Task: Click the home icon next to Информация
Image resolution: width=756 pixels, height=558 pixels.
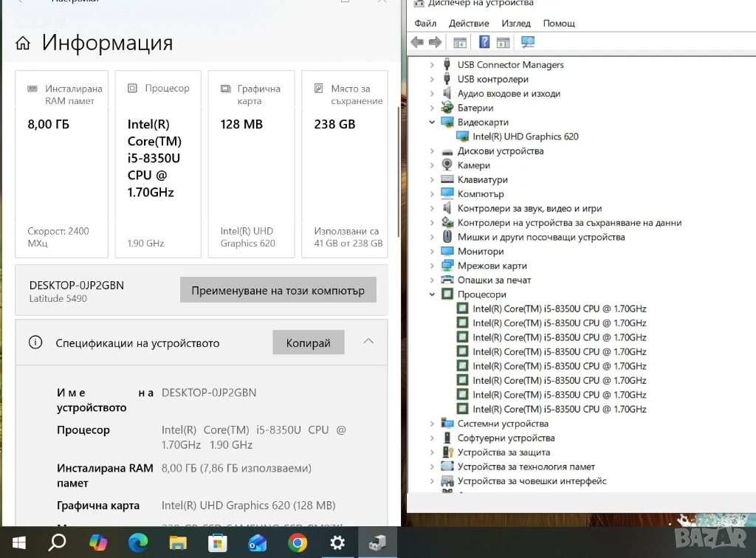Action: pos(23,44)
